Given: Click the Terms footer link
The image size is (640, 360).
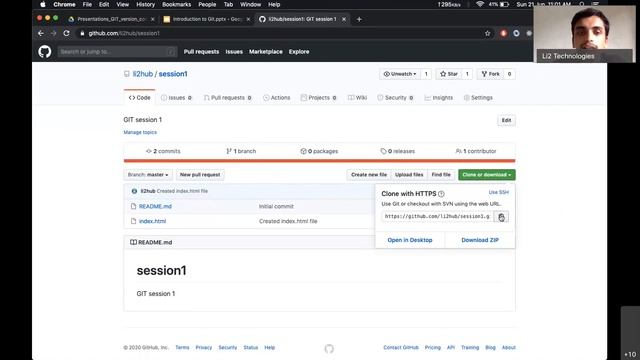Looking at the screenshot, I should coord(182,348).
